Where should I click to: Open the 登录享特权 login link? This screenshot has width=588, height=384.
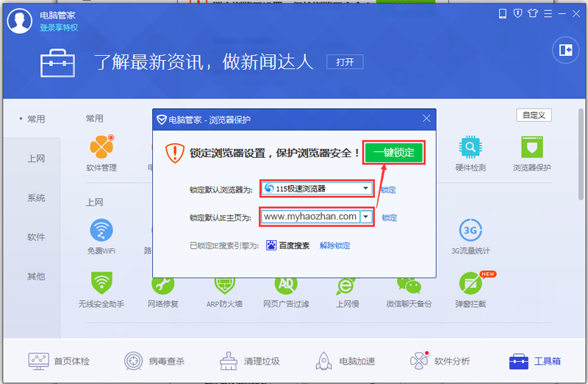click(59, 28)
